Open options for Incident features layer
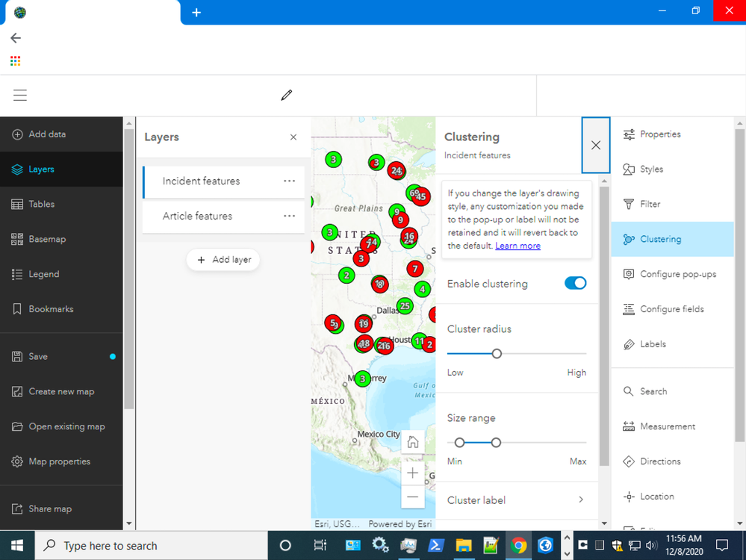The height and width of the screenshot is (560, 746). click(289, 181)
